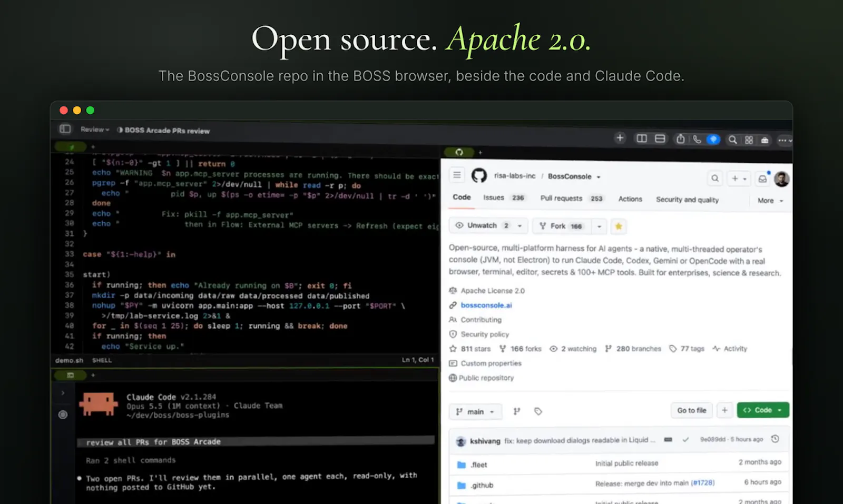This screenshot has height=504, width=843.
Task: Click the phone icon in BOSS toolbar
Action: 697,139
